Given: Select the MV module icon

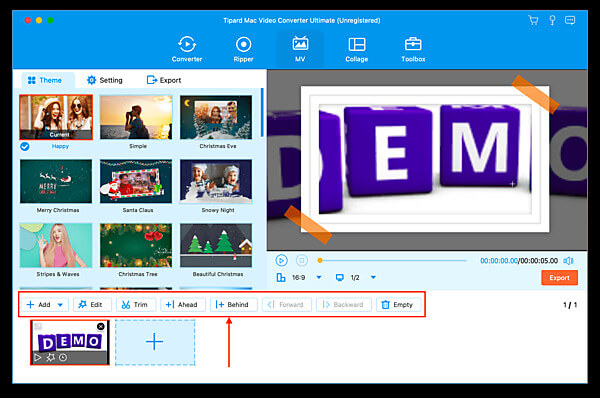Looking at the screenshot, I should tap(300, 49).
